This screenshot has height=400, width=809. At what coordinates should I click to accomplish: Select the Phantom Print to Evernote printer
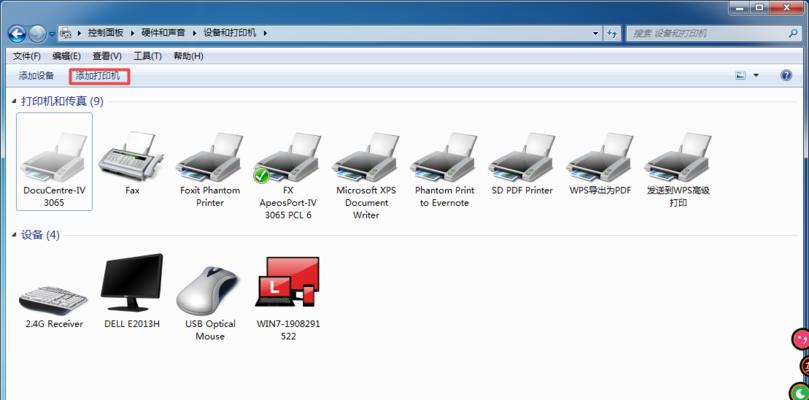444,157
